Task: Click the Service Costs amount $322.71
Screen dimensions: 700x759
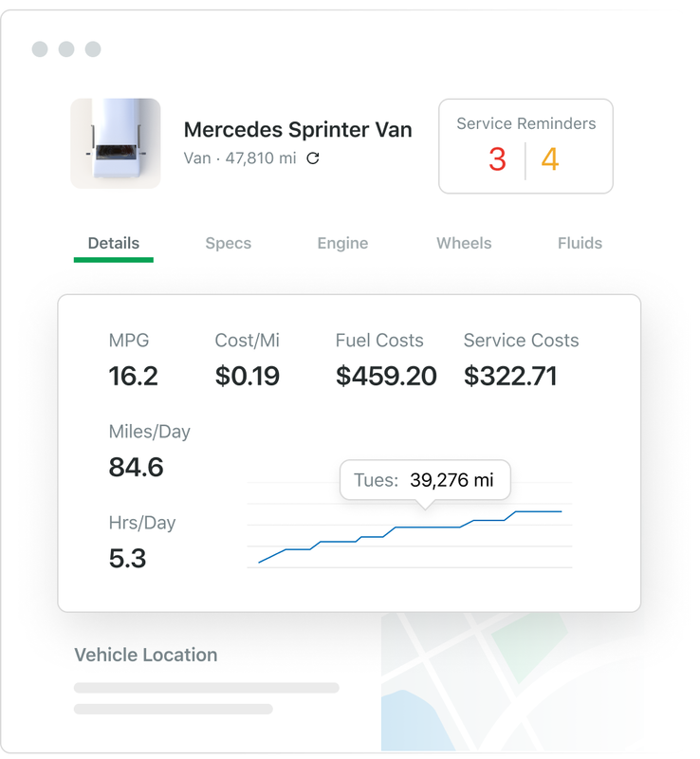Action: tap(510, 376)
